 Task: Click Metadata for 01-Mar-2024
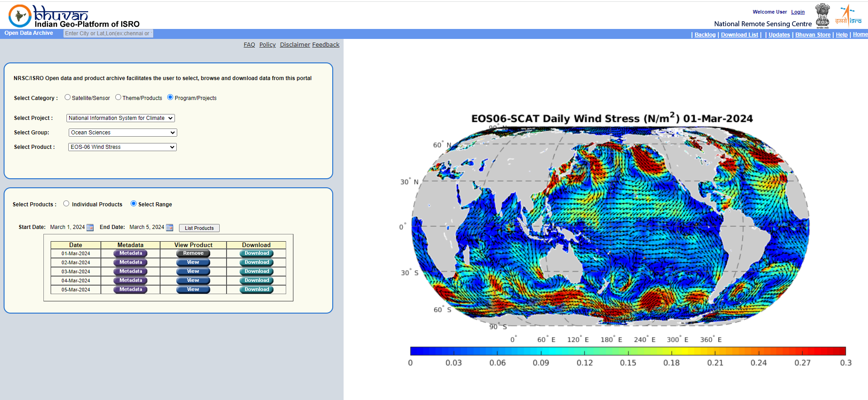(x=131, y=253)
